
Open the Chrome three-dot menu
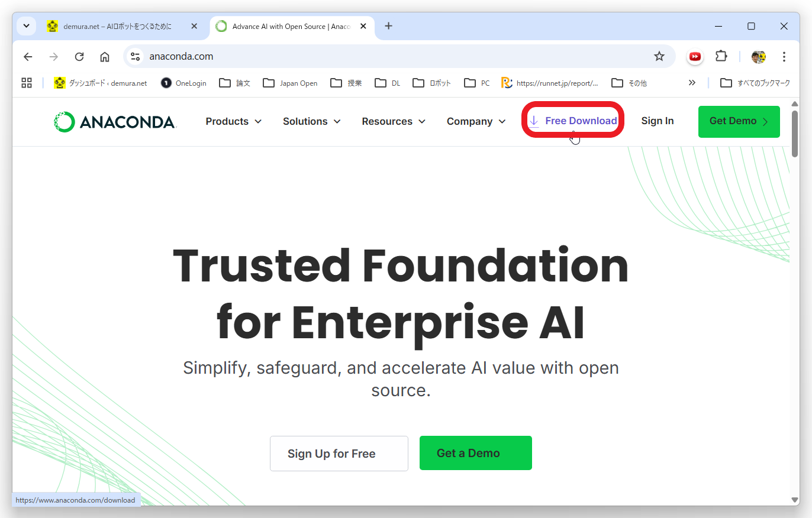pos(784,57)
